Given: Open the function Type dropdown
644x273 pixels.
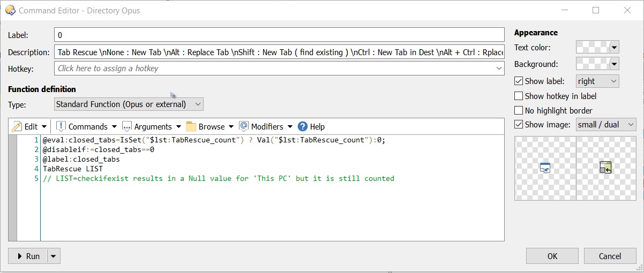Looking at the screenshot, I should (x=129, y=104).
